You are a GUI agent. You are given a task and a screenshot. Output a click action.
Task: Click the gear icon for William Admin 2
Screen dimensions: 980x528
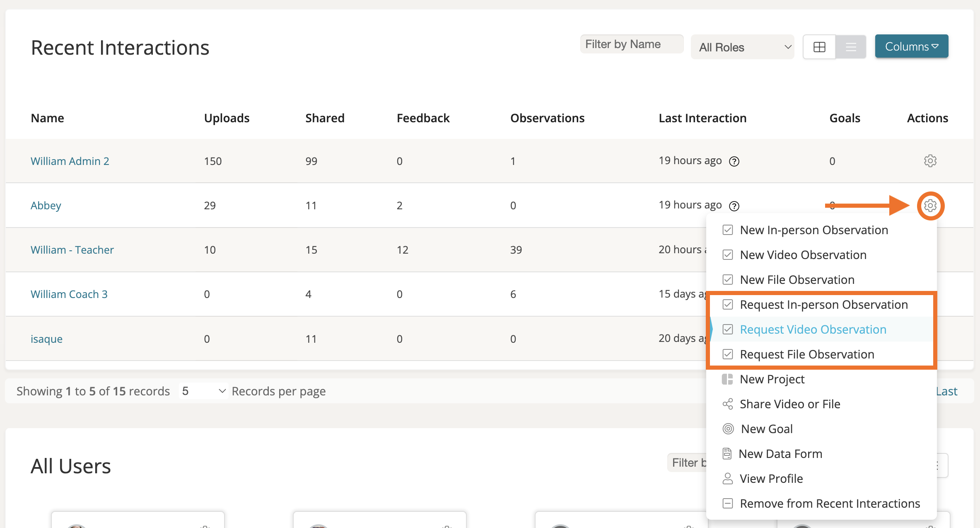coord(930,161)
